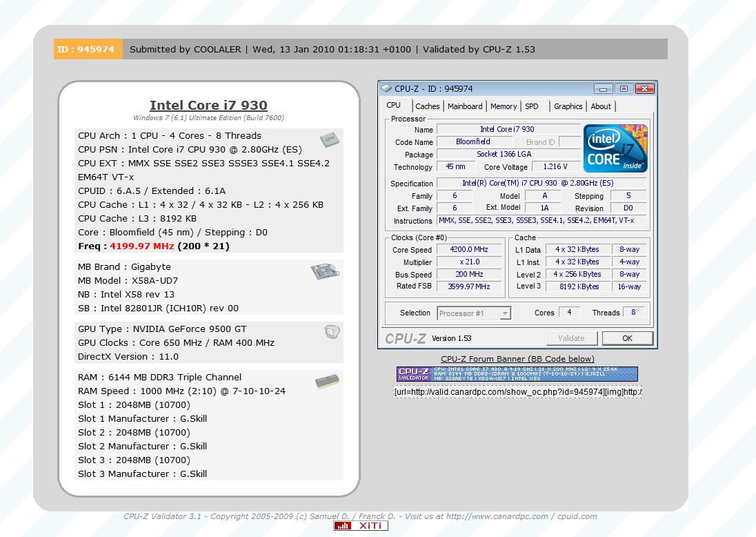
Task: Click the red 4199.97 MHz frequency text
Action: click(x=142, y=246)
